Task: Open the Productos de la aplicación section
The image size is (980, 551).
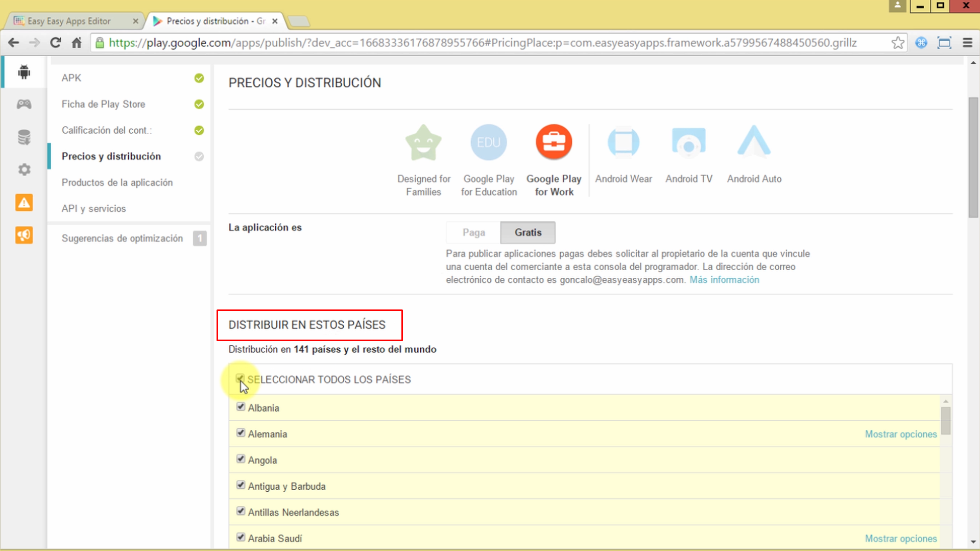Action: 117,182
